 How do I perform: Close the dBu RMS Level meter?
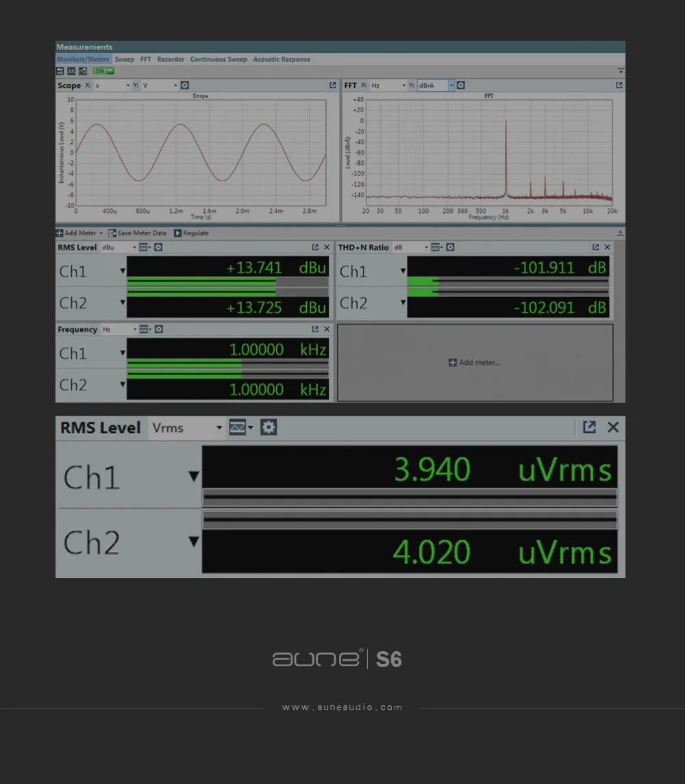click(327, 247)
